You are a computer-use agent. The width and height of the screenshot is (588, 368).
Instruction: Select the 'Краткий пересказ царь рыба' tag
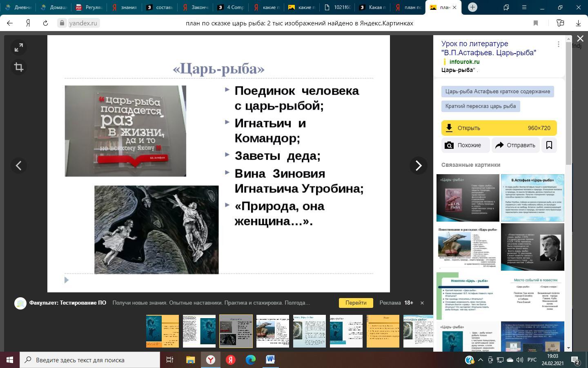pos(480,106)
